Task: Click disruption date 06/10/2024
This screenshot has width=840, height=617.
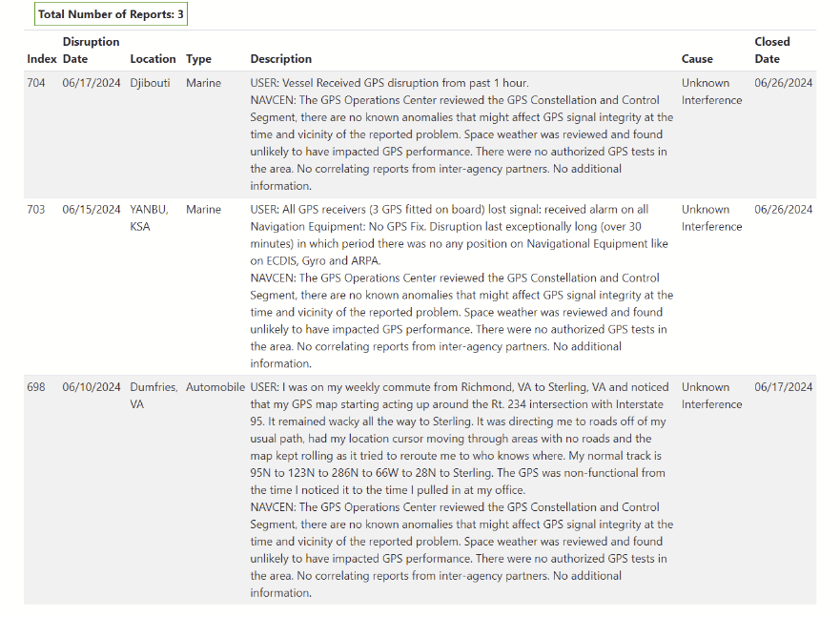Action: click(x=92, y=387)
